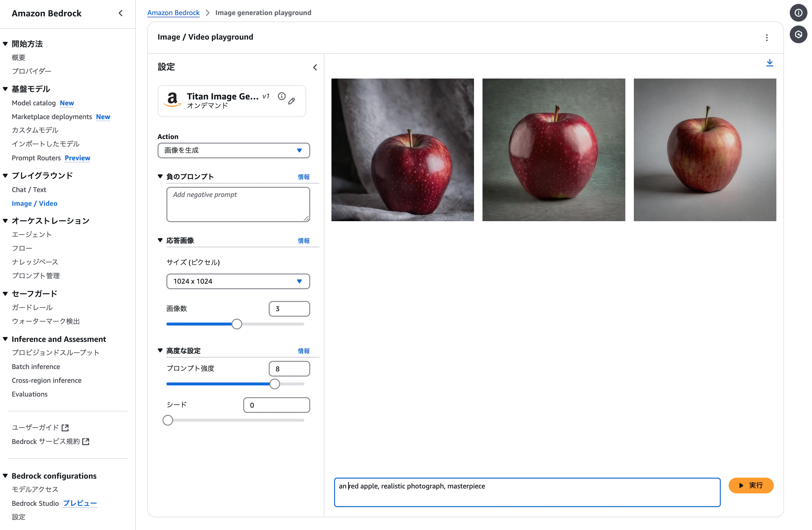Image resolution: width=812 pixels, height=530 pixels.
Task: Collapse the 設定 settings panel
Action: point(315,67)
